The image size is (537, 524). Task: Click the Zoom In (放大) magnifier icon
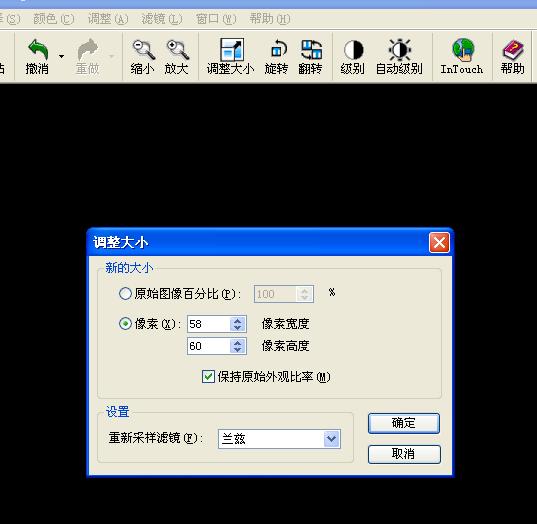[x=177, y=50]
